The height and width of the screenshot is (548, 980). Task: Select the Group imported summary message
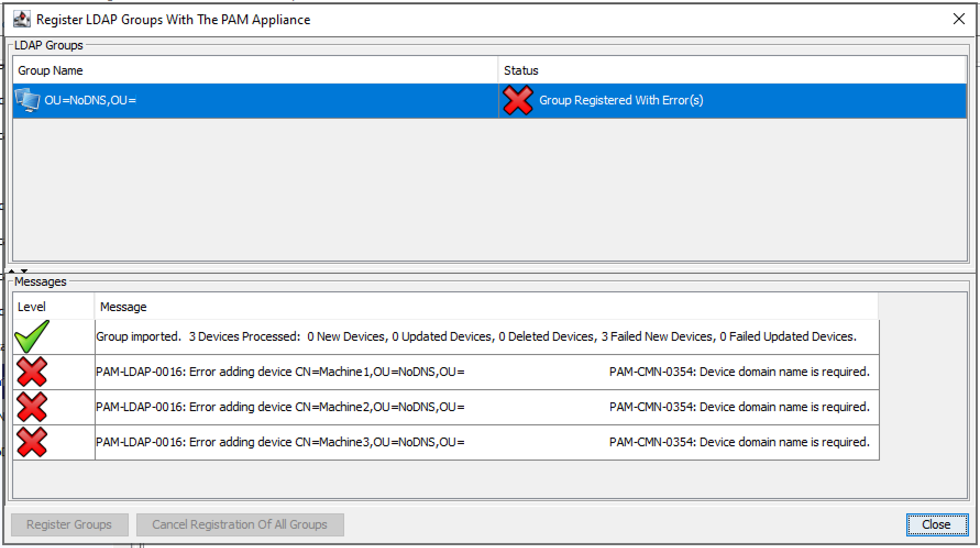click(476, 336)
